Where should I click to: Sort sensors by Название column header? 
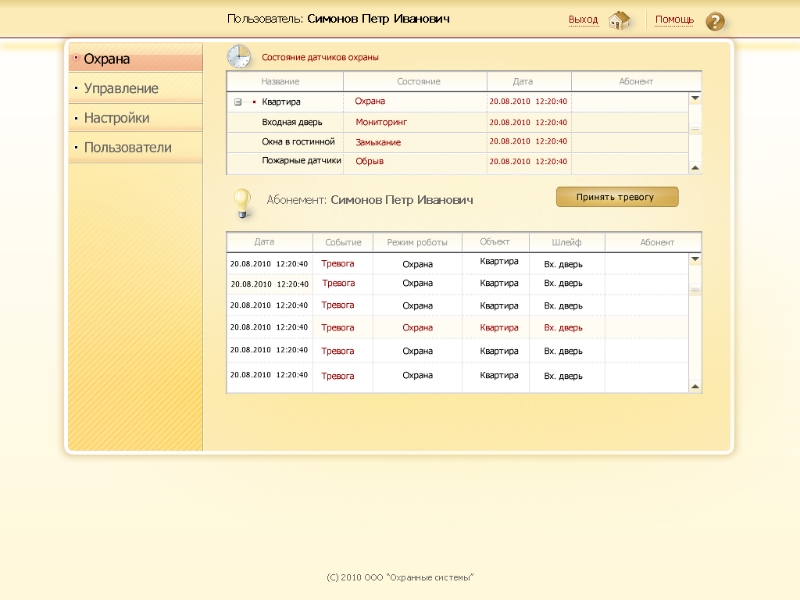(x=285, y=82)
